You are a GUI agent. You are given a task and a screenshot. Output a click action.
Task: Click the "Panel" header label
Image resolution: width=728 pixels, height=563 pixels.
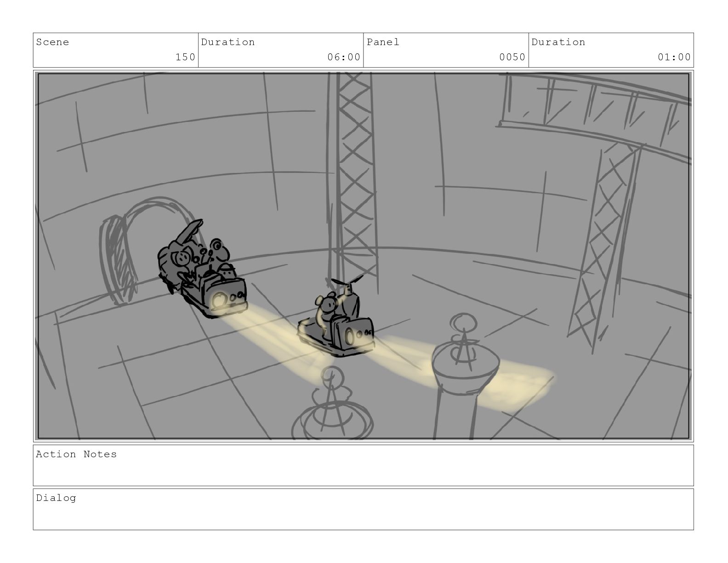click(x=383, y=42)
